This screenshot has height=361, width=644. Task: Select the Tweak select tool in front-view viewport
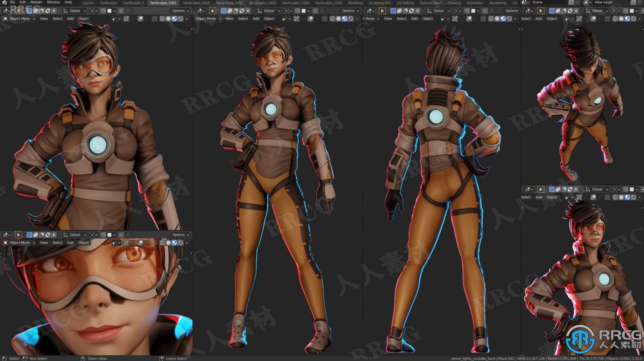[x=213, y=11]
